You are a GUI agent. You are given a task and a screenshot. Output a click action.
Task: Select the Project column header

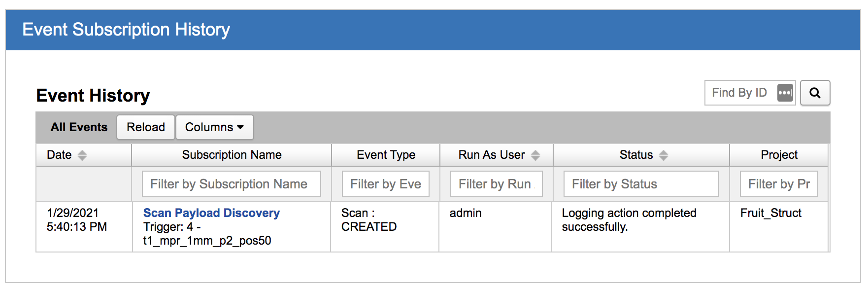[x=779, y=155]
